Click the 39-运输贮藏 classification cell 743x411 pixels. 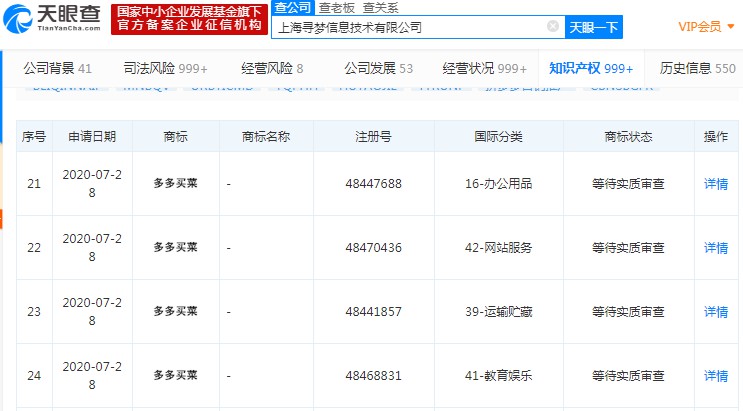[x=498, y=311]
